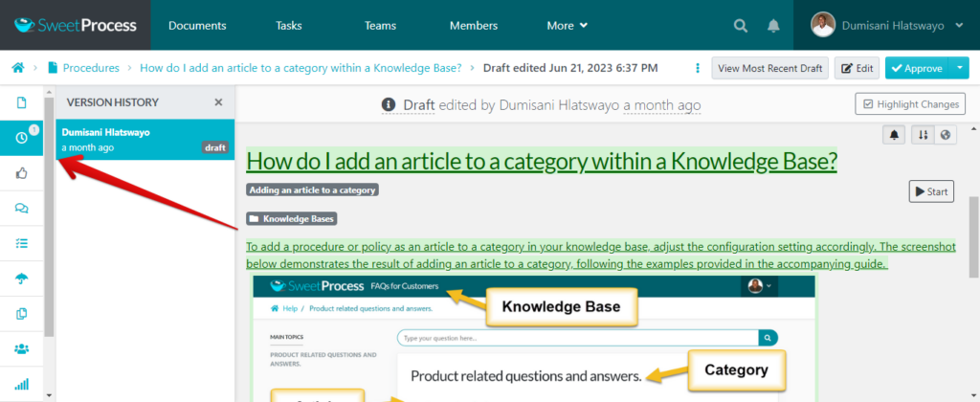The image size is (980, 402).
Task: Close the Version History panel
Action: (x=218, y=101)
